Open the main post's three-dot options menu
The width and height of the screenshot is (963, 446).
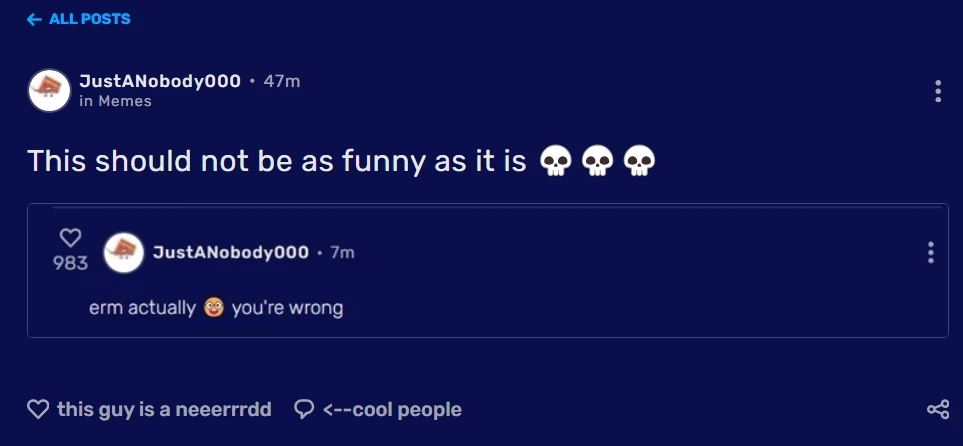[x=937, y=91]
